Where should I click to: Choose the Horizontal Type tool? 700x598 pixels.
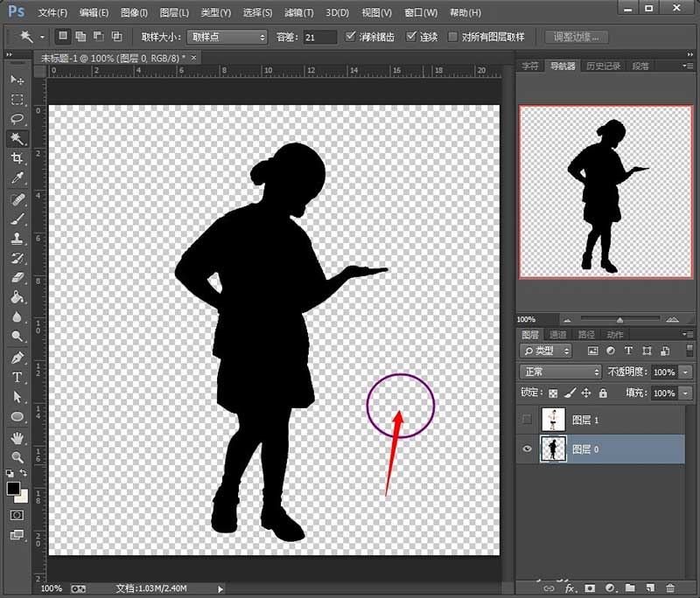pos(17,378)
